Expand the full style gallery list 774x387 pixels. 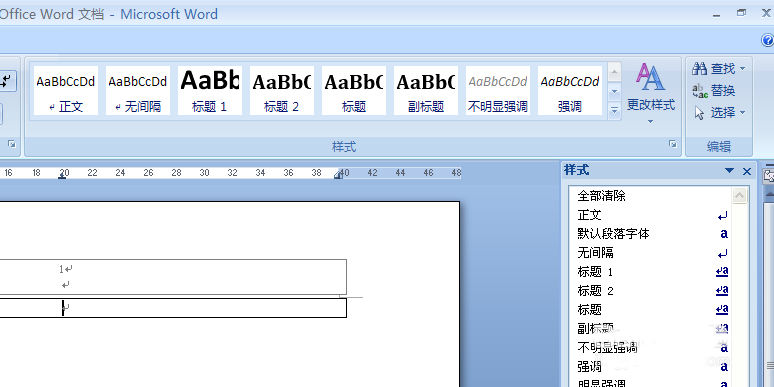point(614,111)
